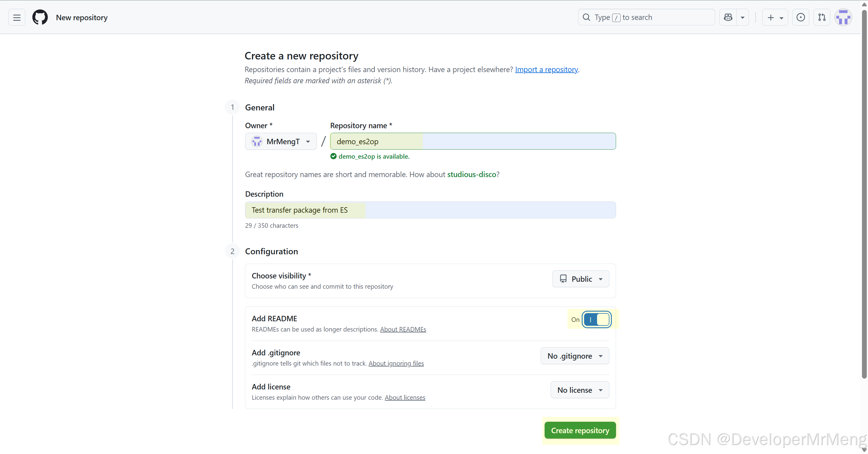Screen dimensions: 868x454
Task: Open the MrMengT owner dropdown
Action: point(281,141)
